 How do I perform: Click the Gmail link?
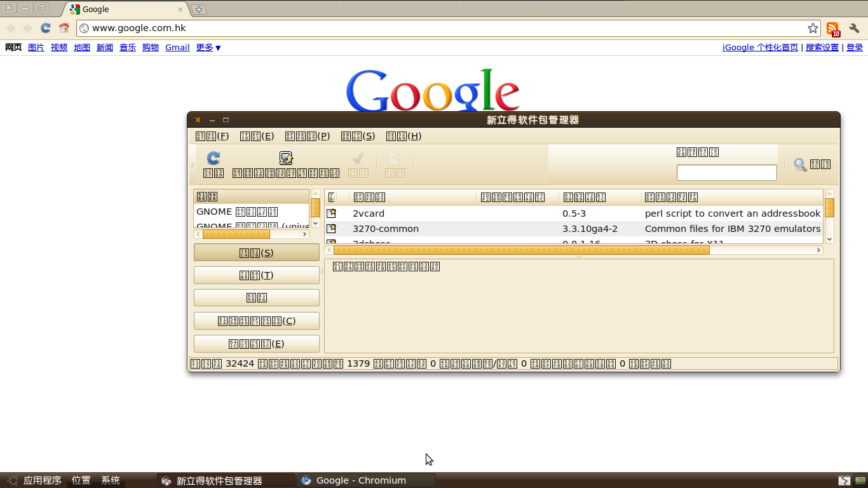pyautogui.click(x=177, y=48)
